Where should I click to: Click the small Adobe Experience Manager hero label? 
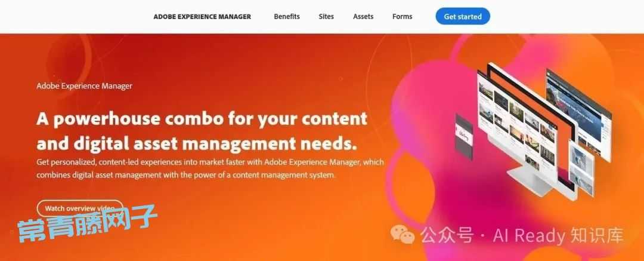coord(84,86)
